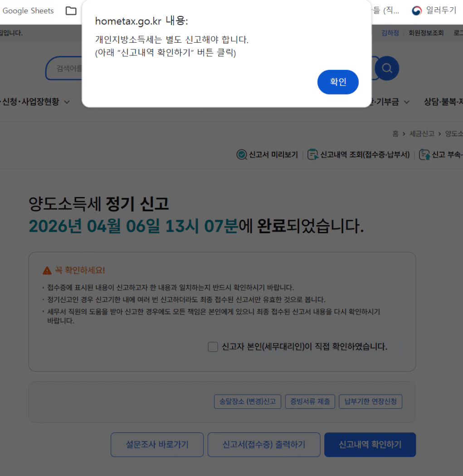
Task: Open the 상담·불복 menu
Action: click(444, 102)
